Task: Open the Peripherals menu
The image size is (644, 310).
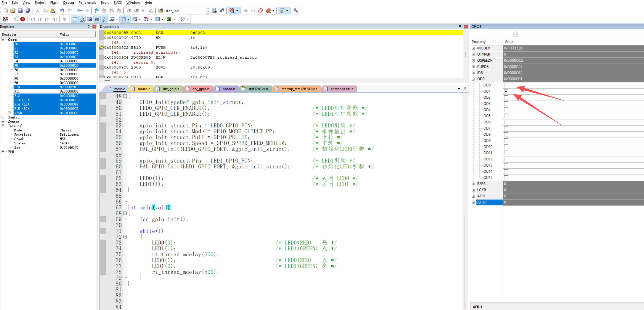Action: 87,3
